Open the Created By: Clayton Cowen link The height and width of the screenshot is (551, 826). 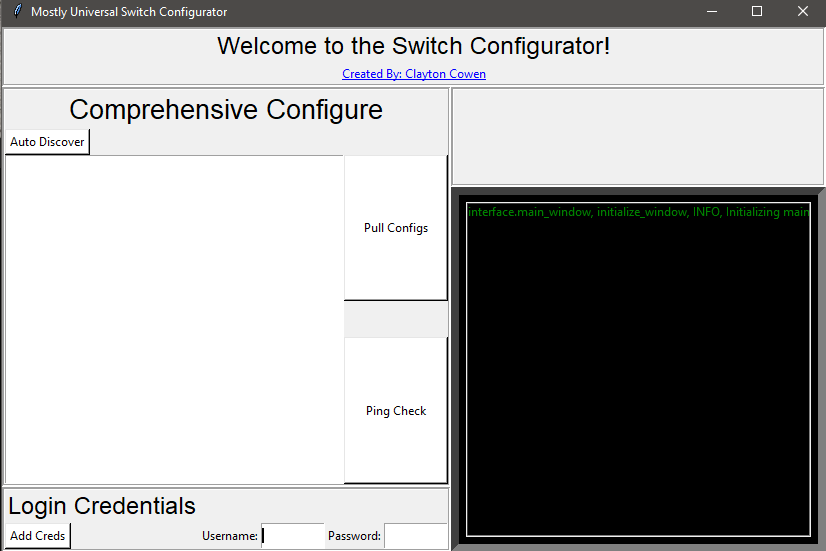click(414, 74)
